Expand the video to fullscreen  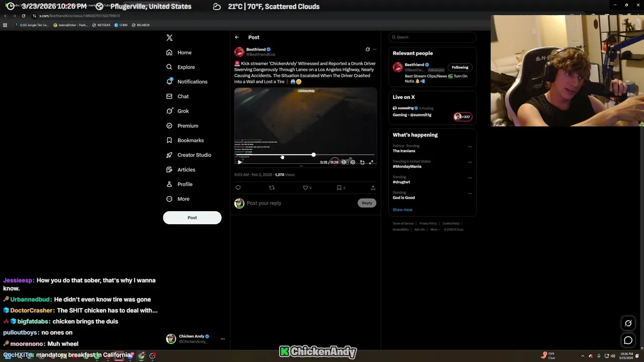371,162
